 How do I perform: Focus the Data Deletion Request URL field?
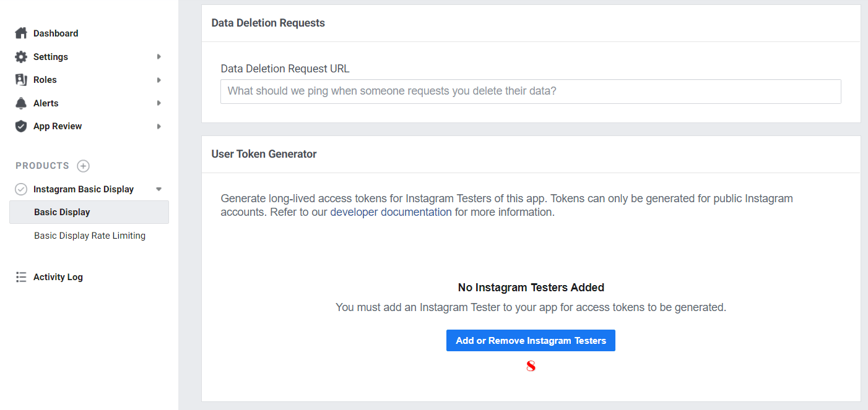pyautogui.click(x=531, y=92)
